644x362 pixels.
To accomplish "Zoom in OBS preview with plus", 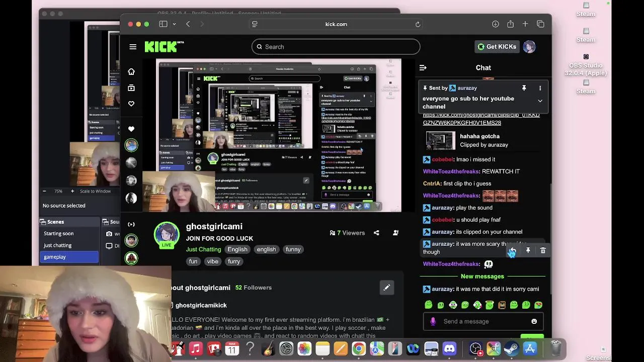I will [x=72, y=191].
